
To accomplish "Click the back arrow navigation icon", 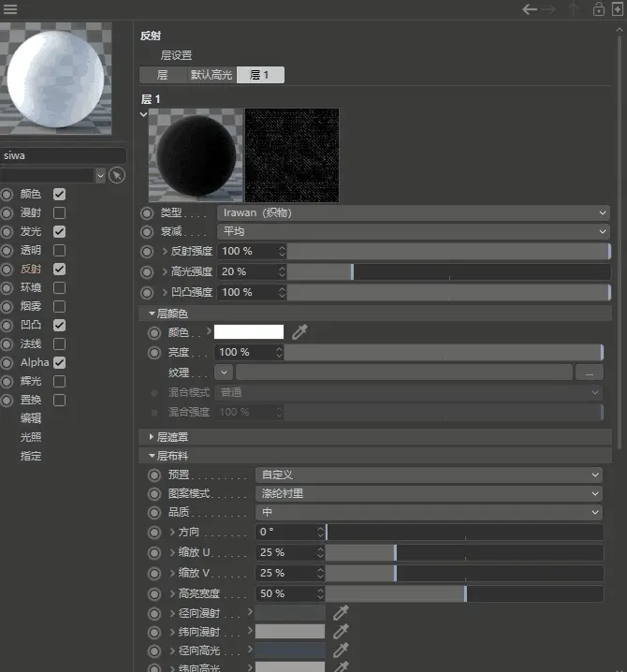I will pos(530,9).
